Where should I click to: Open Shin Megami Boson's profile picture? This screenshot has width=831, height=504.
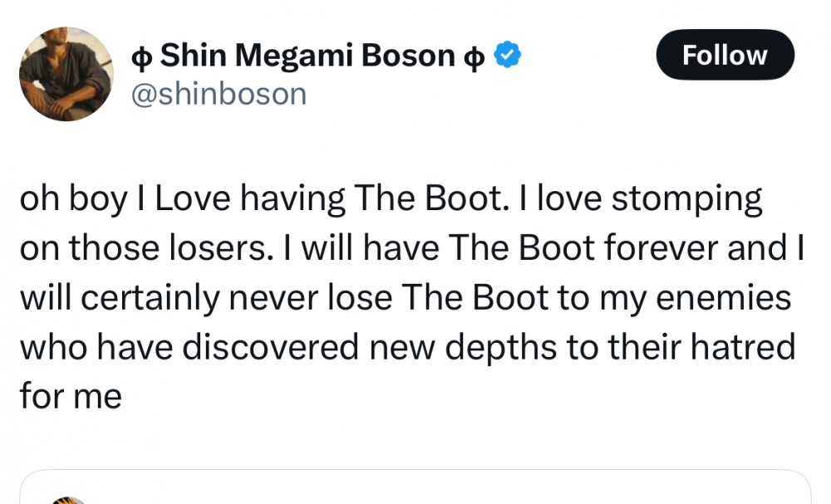point(66,74)
